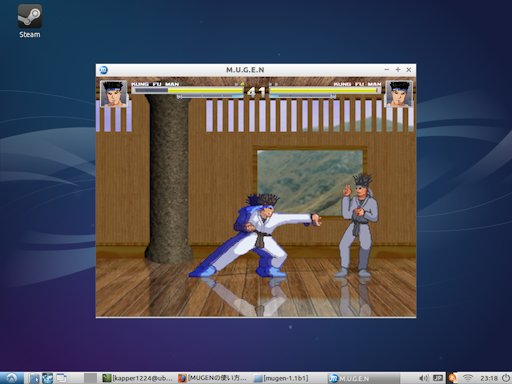The height and width of the screenshot is (384, 512).
Task: Open the power logout button
Action: click(x=506, y=378)
